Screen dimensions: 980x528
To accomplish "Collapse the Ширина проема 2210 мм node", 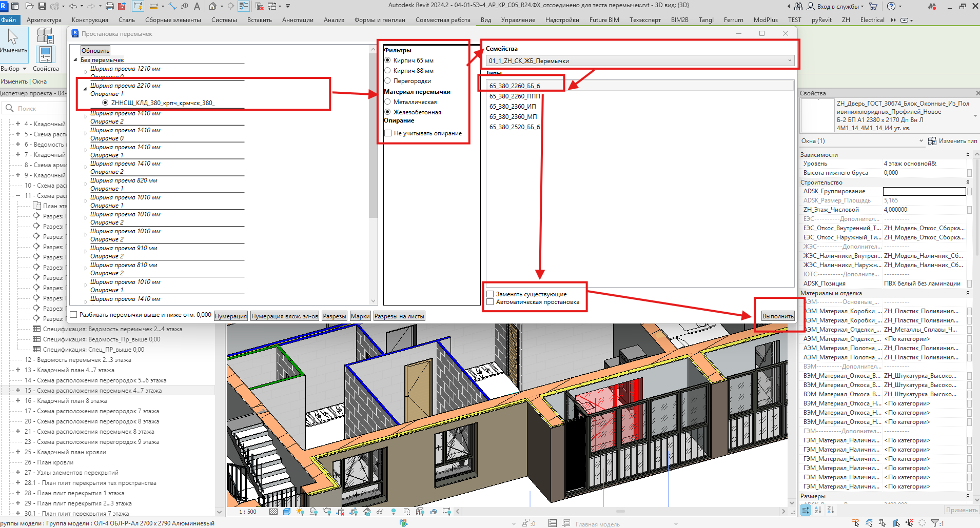I will 85,89.
